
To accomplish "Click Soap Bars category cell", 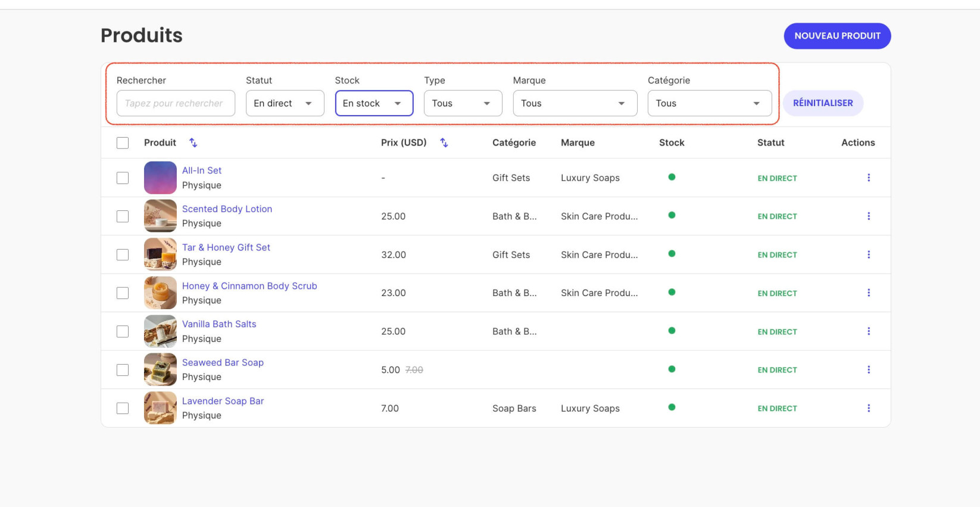I will pos(514,409).
